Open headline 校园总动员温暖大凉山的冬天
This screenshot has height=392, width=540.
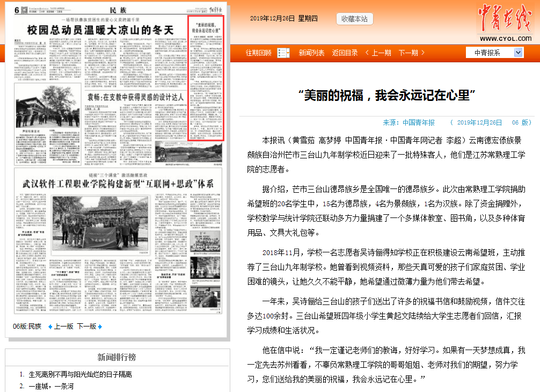coord(100,30)
